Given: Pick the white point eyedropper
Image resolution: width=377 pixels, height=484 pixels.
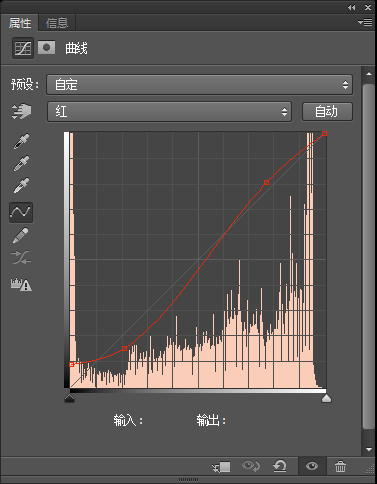Looking at the screenshot, I should (x=21, y=185).
